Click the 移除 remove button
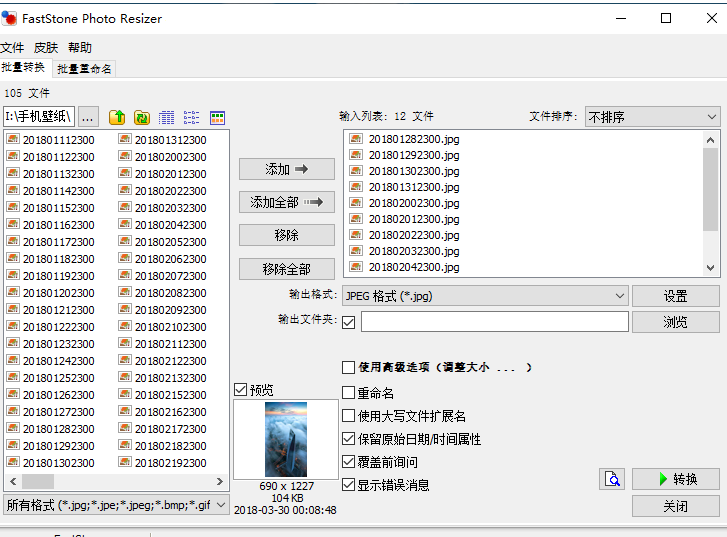This screenshot has width=727, height=537. point(287,235)
